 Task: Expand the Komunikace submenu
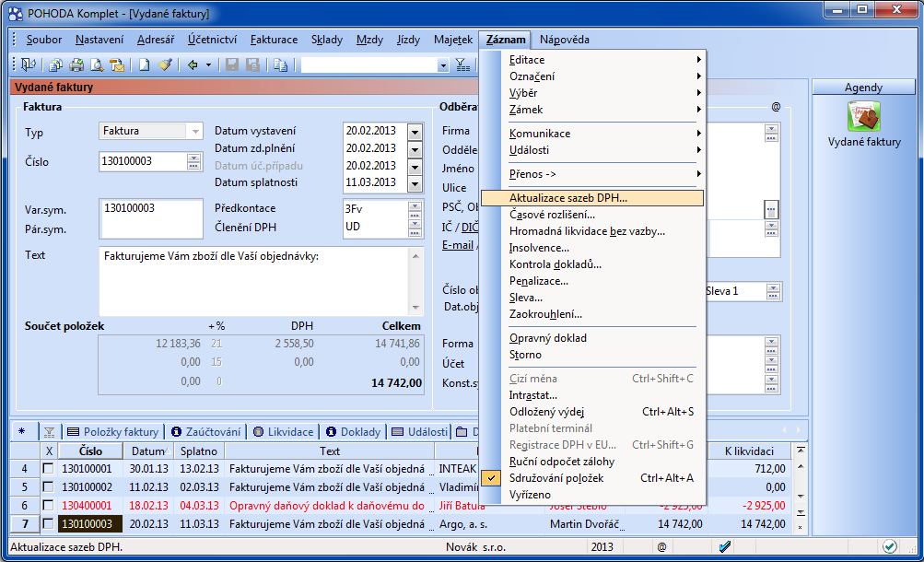tap(592, 134)
